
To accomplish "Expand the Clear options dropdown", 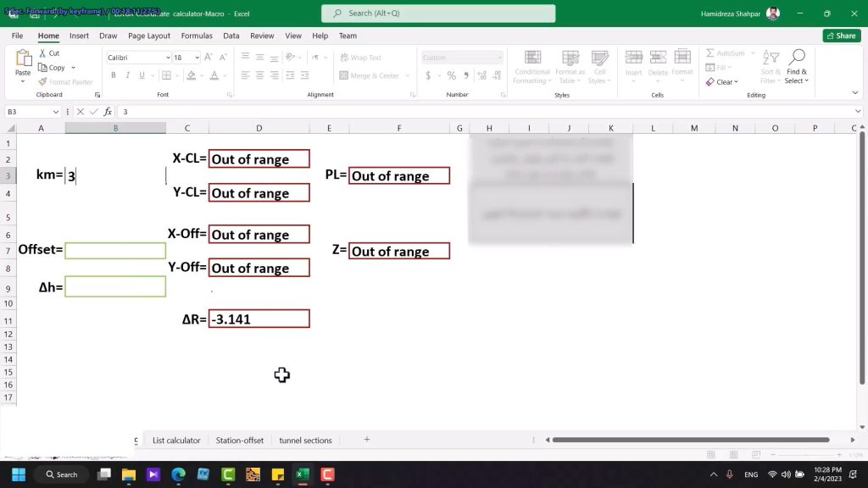I will 736,81.
